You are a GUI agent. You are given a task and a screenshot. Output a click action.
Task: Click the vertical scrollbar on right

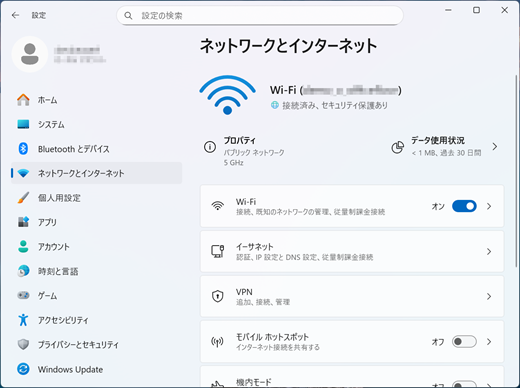[x=516, y=170]
